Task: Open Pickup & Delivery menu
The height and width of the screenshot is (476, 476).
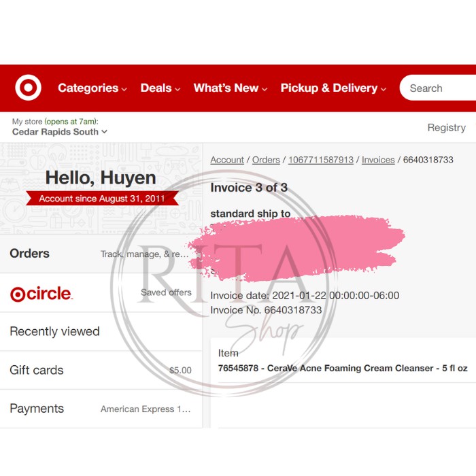Action: [x=333, y=88]
